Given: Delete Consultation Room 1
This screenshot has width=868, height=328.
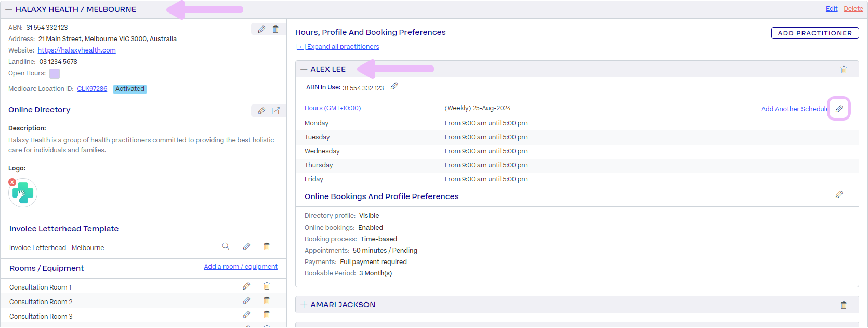Looking at the screenshot, I should pos(267,286).
